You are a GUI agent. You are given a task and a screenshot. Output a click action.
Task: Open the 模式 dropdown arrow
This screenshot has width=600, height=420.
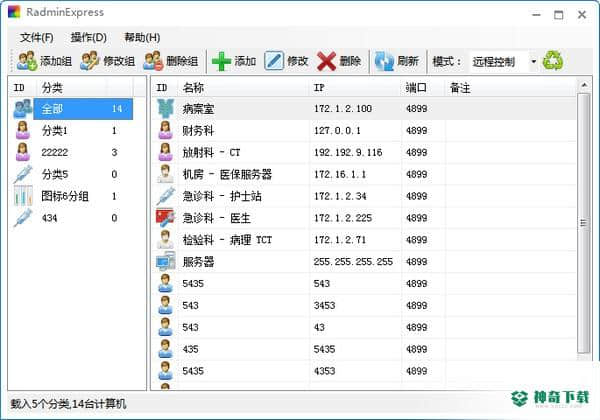point(533,61)
